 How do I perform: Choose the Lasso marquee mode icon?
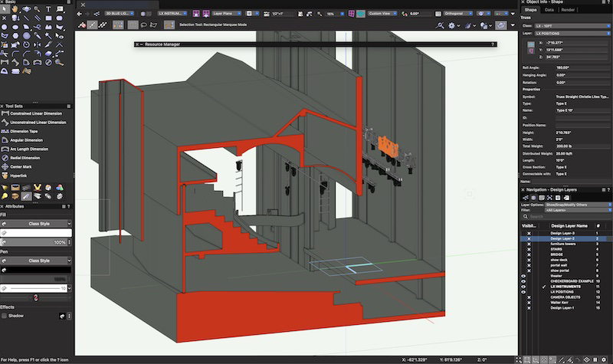[144, 25]
